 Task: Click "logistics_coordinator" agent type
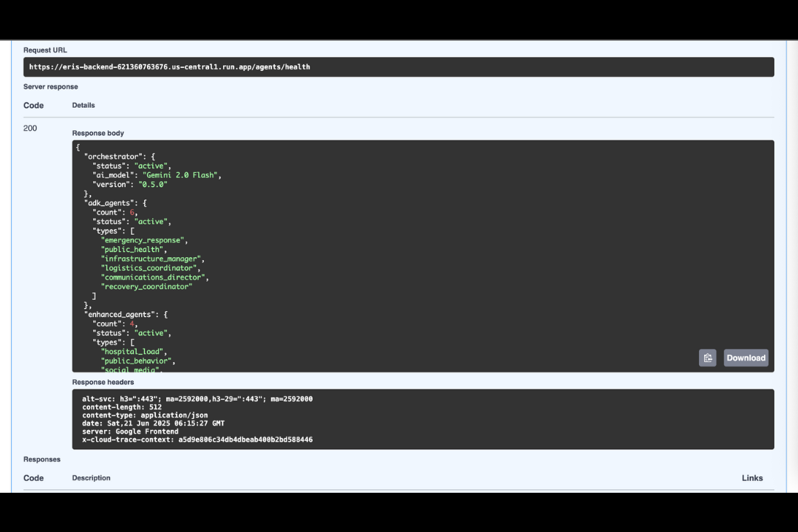(x=149, y=268)
